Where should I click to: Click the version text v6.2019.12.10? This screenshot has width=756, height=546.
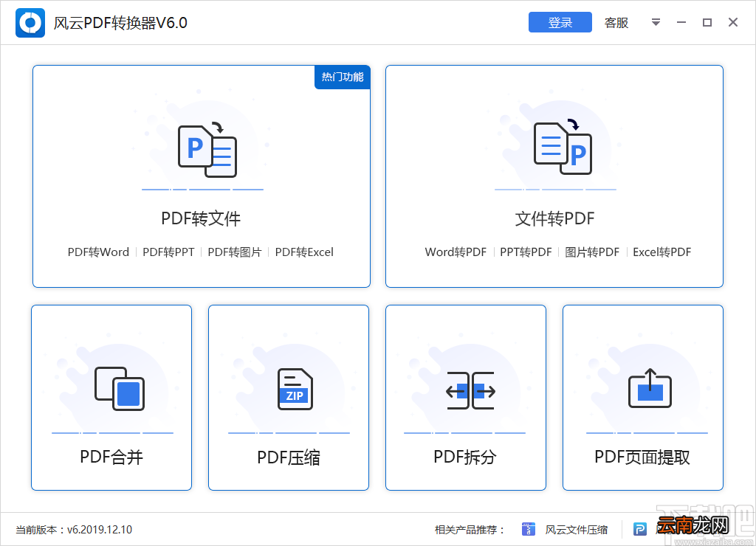pos(100,530)
